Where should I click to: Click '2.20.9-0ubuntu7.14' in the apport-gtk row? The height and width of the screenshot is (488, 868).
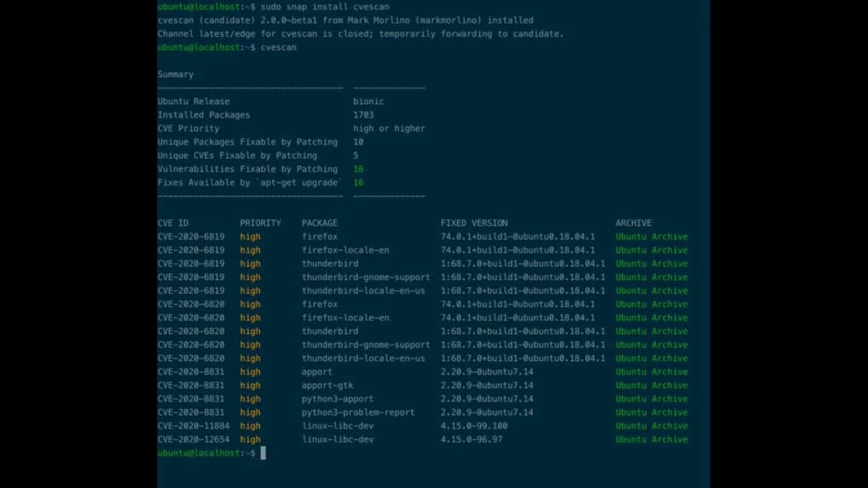[487, 385]
